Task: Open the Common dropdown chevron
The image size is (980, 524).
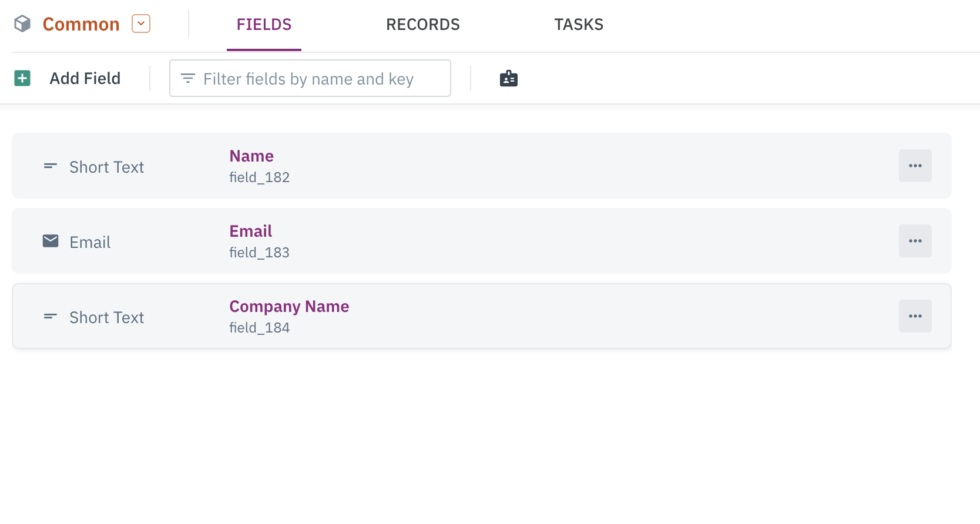Action: click(x=141, y=23)
